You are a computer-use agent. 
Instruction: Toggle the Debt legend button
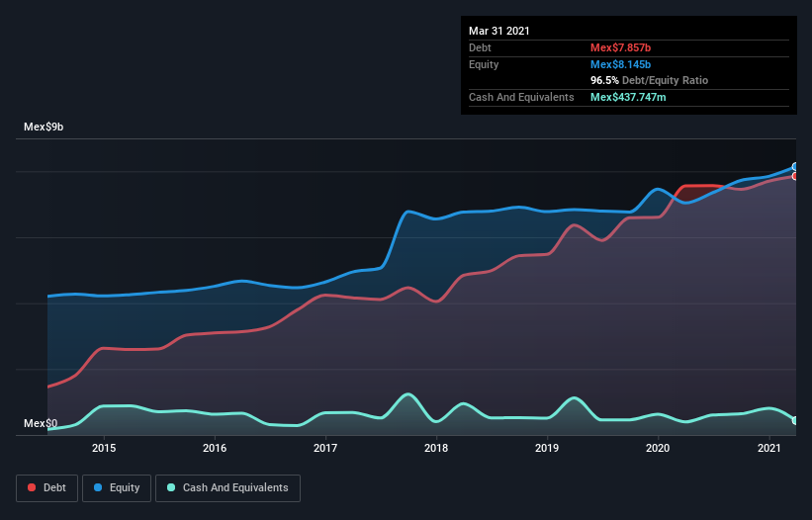coord(46,488)
